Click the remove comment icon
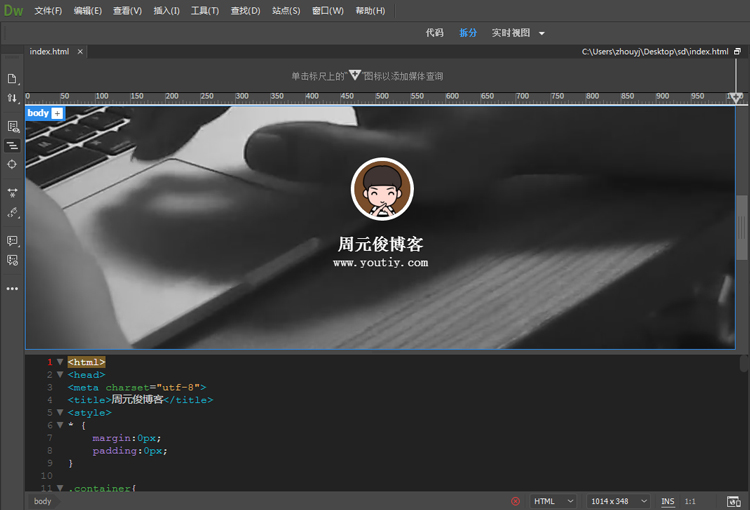Image resolution: width=750 pixels, height=510 pixels. click(12, 260)
